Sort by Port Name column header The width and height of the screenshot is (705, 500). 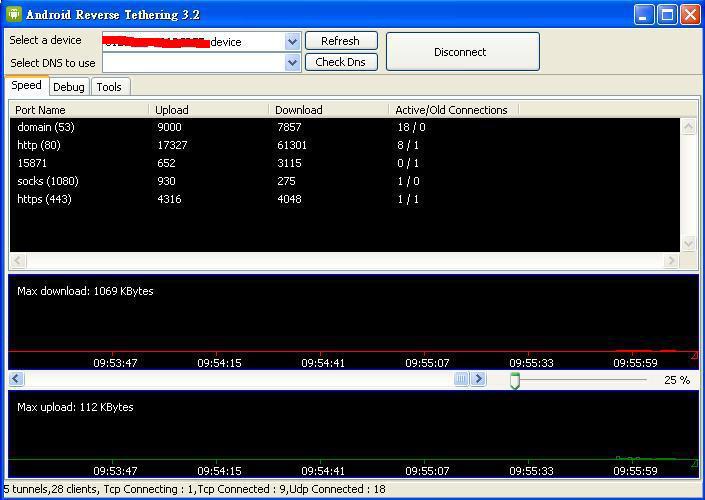tap(79, 110)
